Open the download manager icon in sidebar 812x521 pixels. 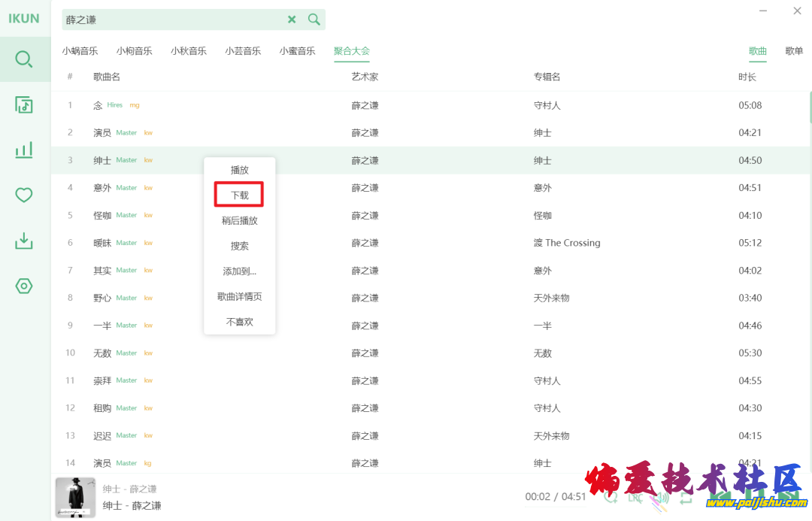coord(24,241)
